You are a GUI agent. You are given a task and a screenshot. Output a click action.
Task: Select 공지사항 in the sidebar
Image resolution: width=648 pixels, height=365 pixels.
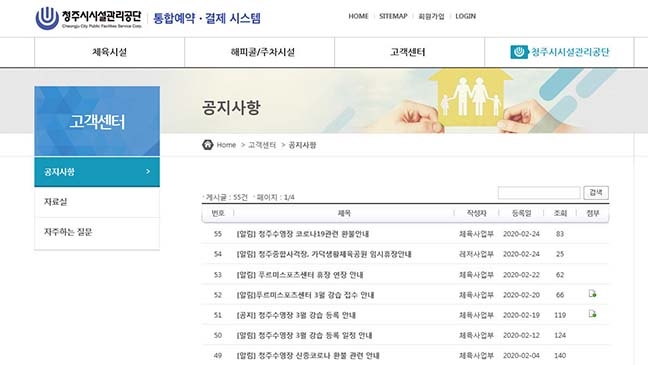(x=97, y=172)
